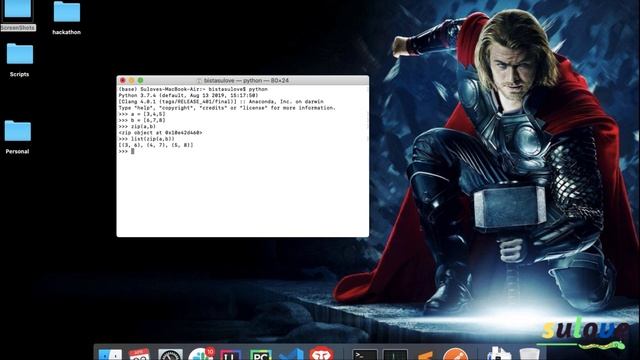640x360 pixels.
Task: Zoom the Terminal window with green button
Action: click(x=140, y=80)
